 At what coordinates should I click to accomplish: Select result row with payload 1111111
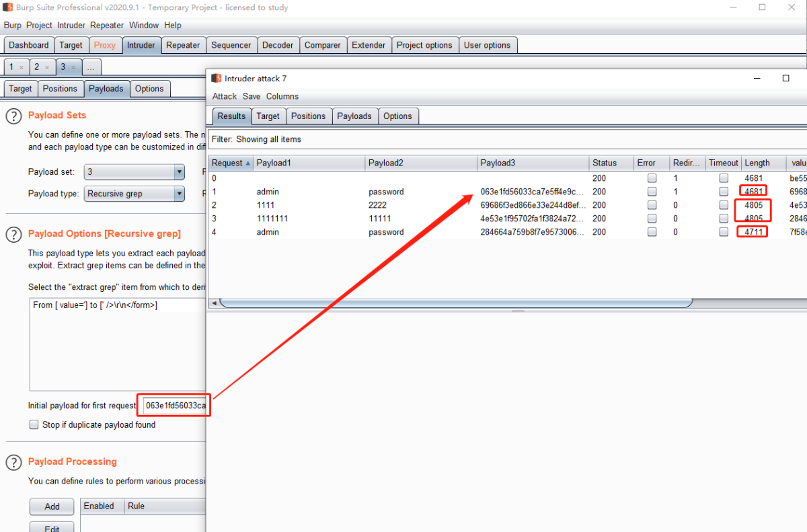508,219
